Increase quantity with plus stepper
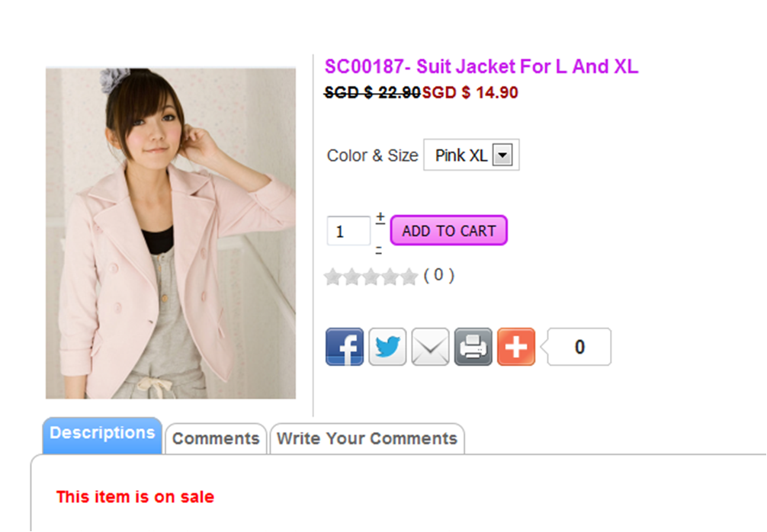Image resolution: width=767 pixels, height=532 pixels. [x=380, y=217]
